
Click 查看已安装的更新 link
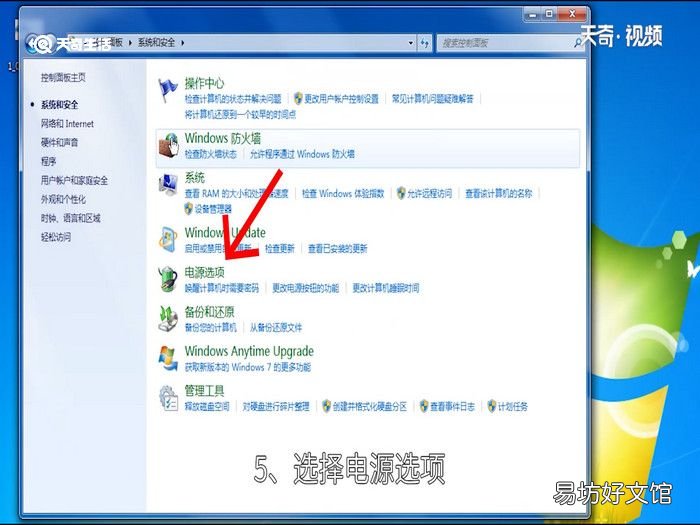338,248
